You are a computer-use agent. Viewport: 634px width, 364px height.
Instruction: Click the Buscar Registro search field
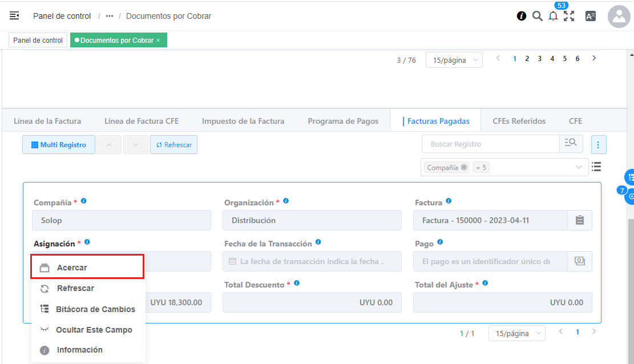491,144
